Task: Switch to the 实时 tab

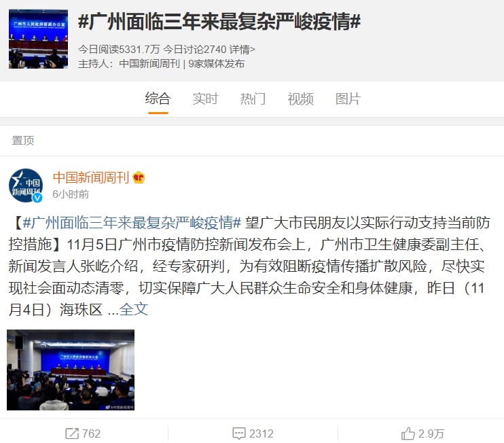Action: tap(205, 99)
